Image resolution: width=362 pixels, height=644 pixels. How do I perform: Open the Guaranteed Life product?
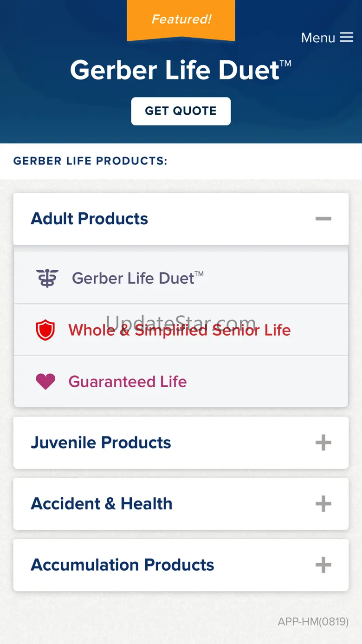click(128, 382)
